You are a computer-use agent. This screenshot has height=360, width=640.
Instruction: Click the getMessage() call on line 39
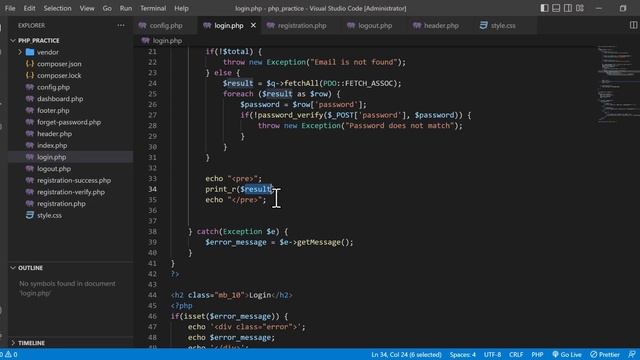[x=324, y=242]
